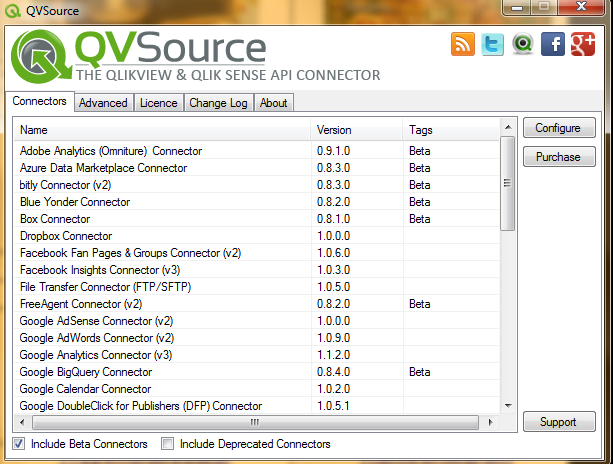Click the horizontal scrollbar thumb

pyautogui.click(x=255, y=422)
